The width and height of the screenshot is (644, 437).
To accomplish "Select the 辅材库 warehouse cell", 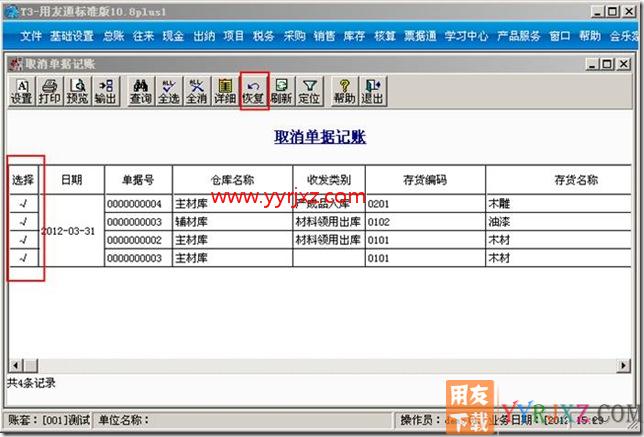I will tap(232, 222).
